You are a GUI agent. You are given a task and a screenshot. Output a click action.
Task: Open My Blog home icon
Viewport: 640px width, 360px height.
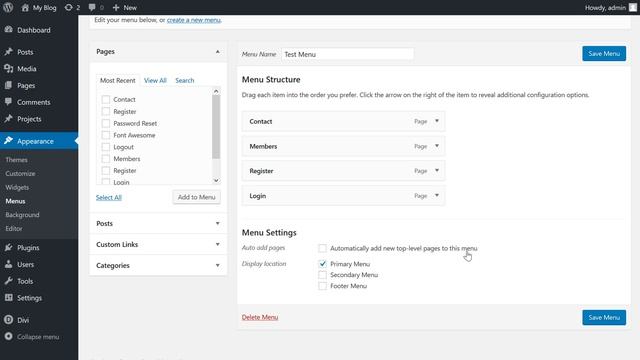[x=25, y=7]
